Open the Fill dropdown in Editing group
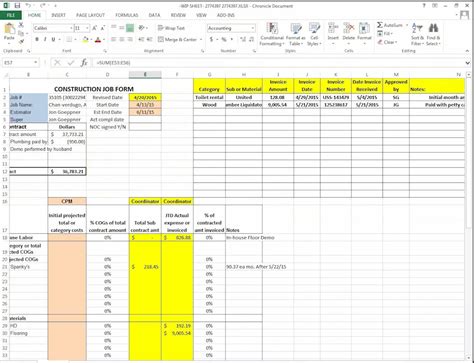 [x=385, y=34]
